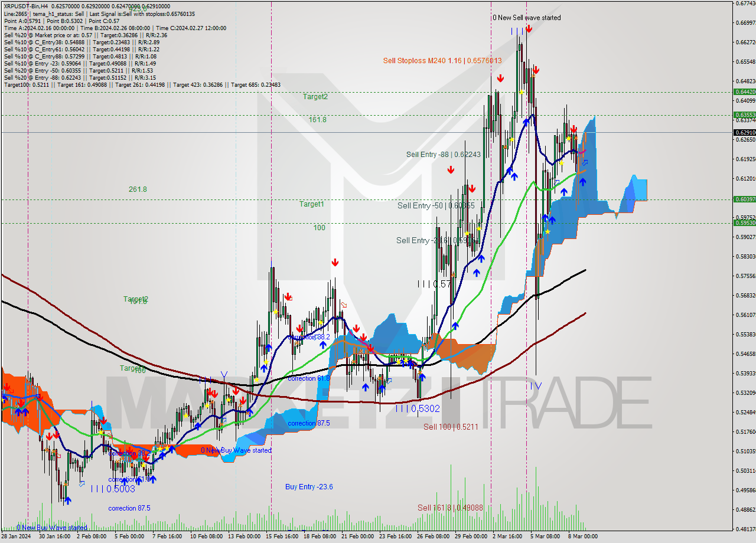The width and height of the screenshot is (756, 543).
Task: Click the '29 Feb 00:00' time axis label
Action: coord(471,537)
